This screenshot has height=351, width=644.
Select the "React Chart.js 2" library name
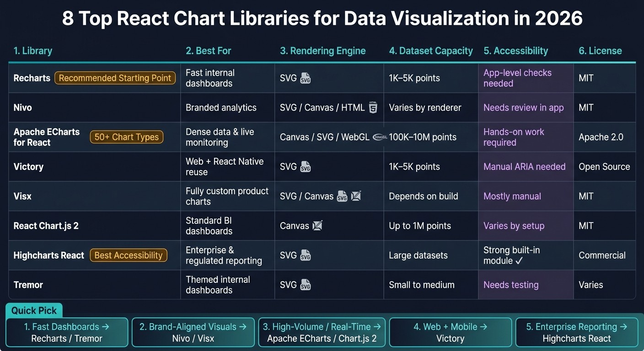coord(46,226)
